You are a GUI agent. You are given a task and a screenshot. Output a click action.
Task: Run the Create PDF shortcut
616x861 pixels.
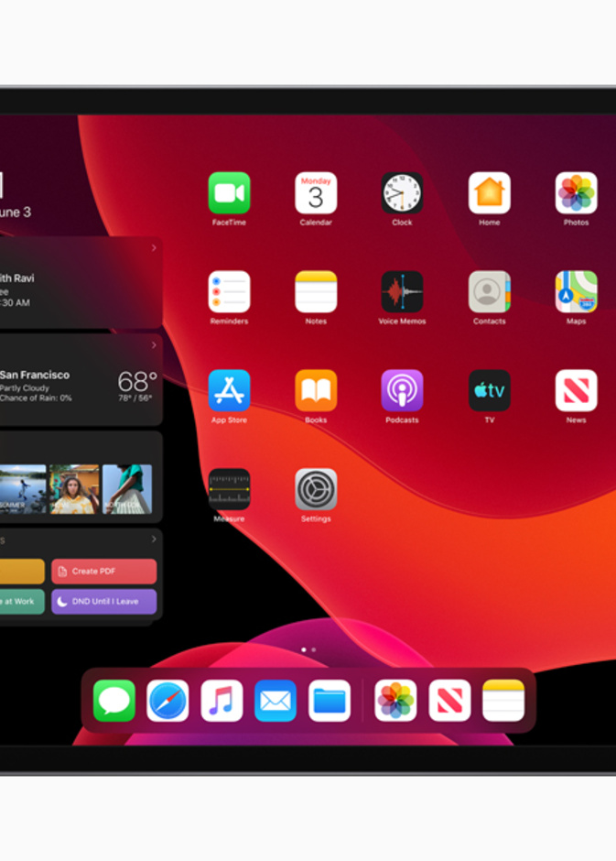(103, 571)
